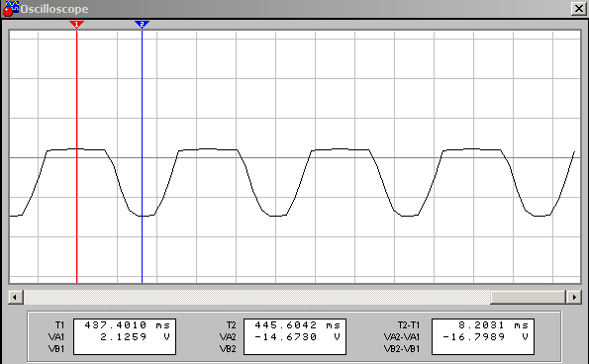Select the T2 value 445.6042 ms
The image size is (589, 364).
[298, 325]
